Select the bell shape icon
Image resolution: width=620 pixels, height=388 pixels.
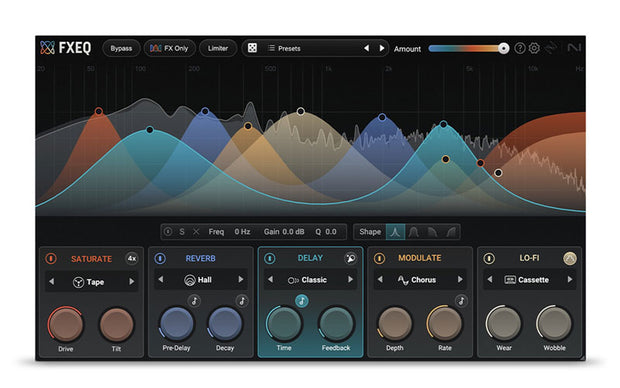coord(395,232)
